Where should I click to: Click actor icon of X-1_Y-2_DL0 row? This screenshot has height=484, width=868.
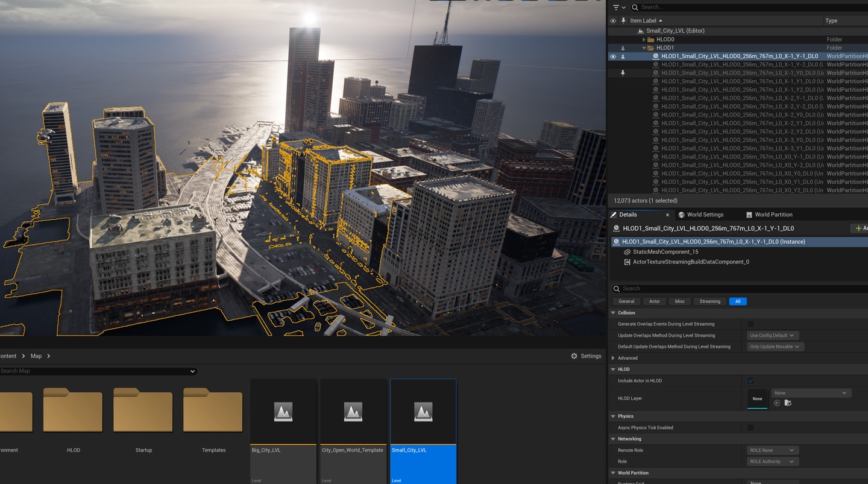tap(656, 64)
